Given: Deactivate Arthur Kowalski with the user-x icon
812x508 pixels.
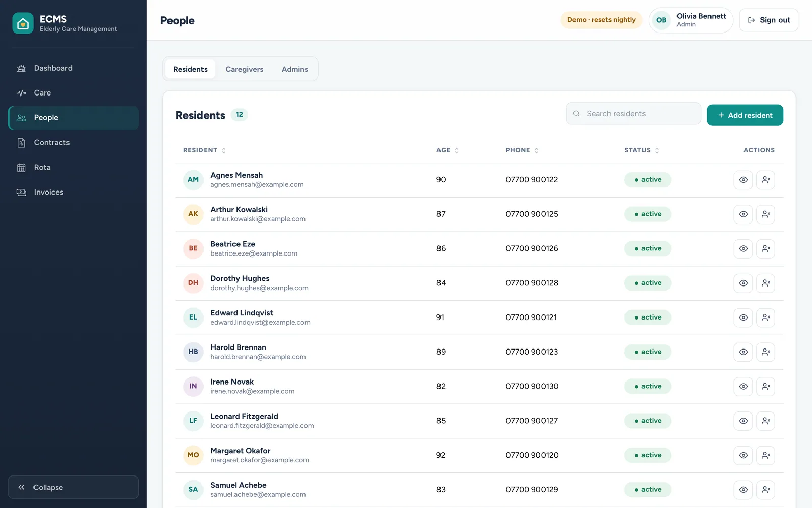Looking at the screenshot, I should click(766, 214).
